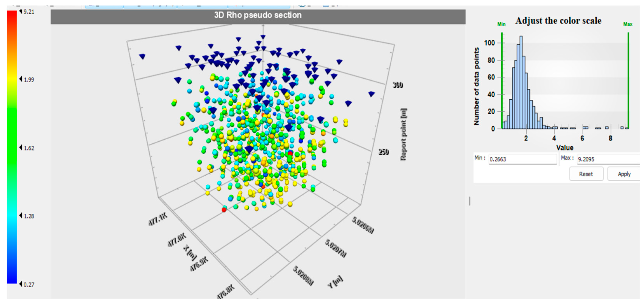Select the green Max line on histogram

(628, 80)
